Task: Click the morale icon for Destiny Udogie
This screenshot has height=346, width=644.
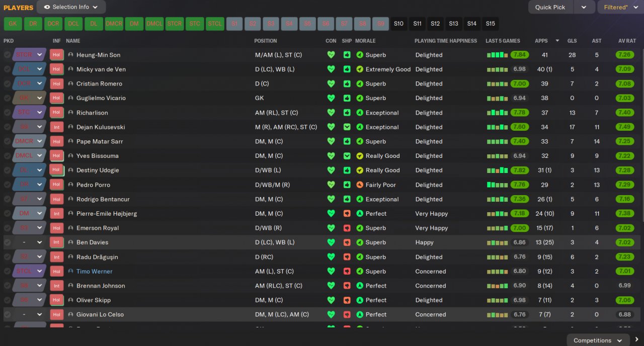Action: (x=360, y=170)
